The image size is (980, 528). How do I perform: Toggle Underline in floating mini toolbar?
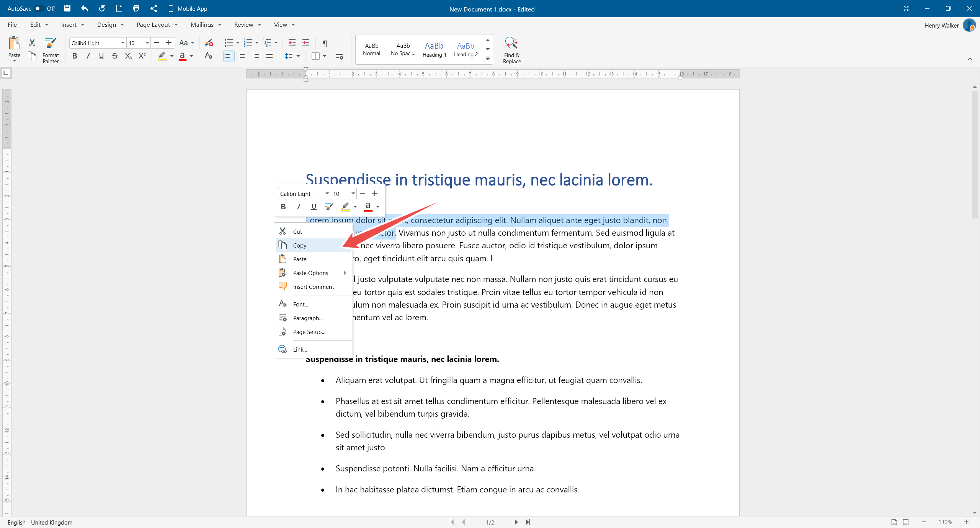tap(314, 207)
